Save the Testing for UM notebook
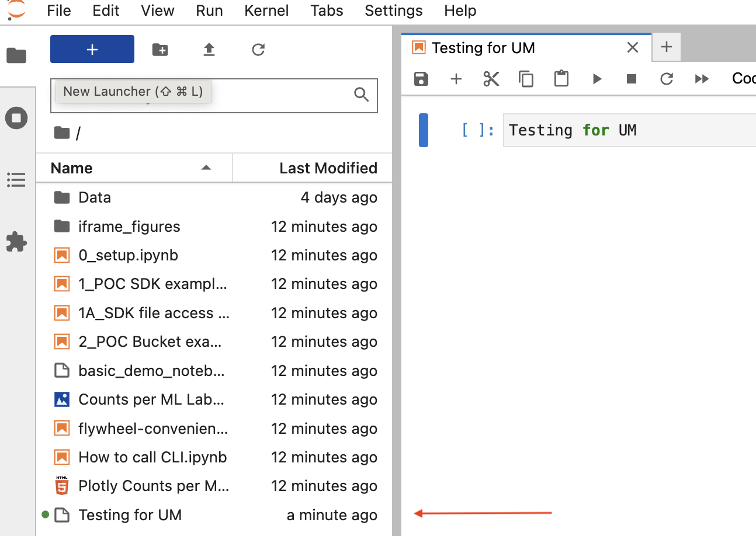The width and height of the screenshot is (756, 536). pos(421,79)
